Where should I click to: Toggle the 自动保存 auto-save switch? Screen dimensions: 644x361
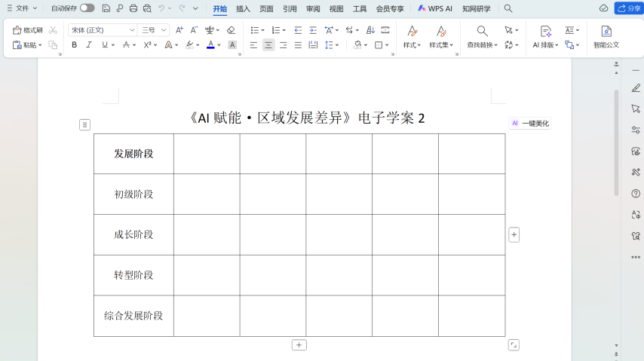(87, 8)
